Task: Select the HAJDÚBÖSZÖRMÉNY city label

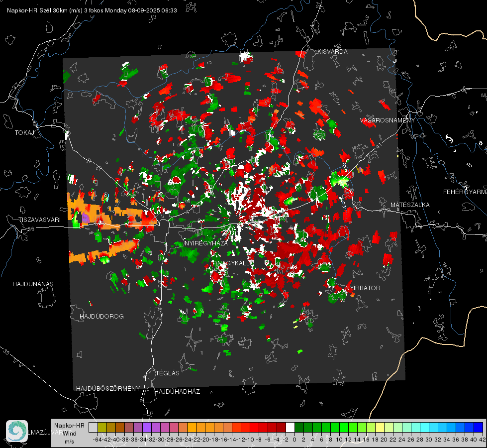Action: click(x=108, y=389)
